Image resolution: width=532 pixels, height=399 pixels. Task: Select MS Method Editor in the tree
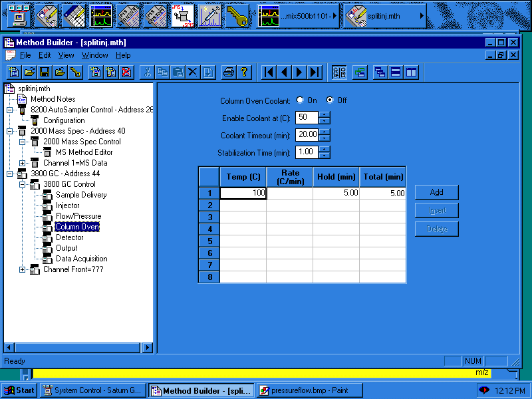(x=84, y=152)
